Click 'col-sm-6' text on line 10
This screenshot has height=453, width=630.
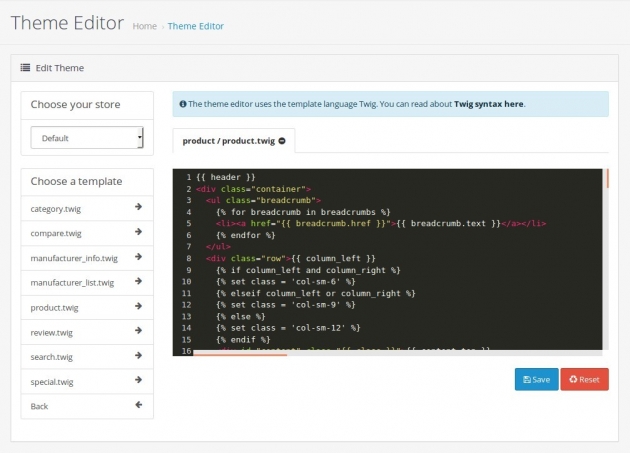(318, 281)
